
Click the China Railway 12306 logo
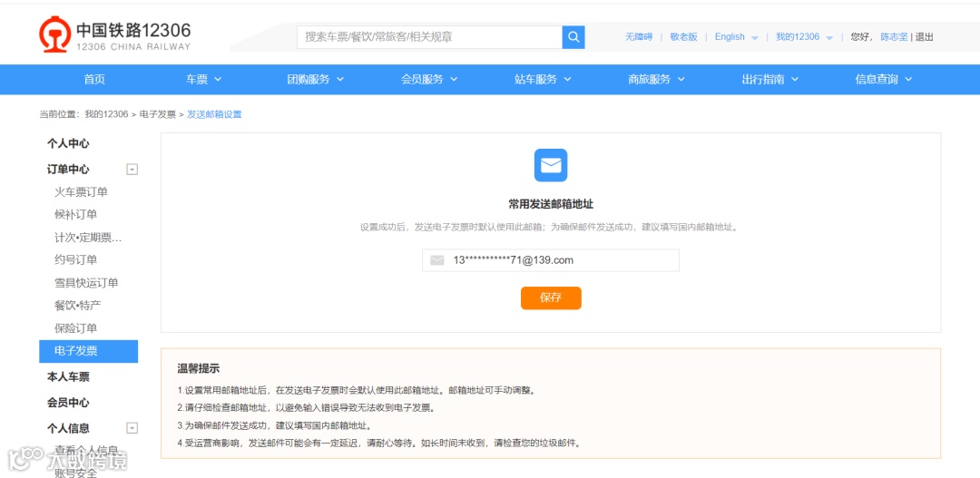(x=115, y=35)
